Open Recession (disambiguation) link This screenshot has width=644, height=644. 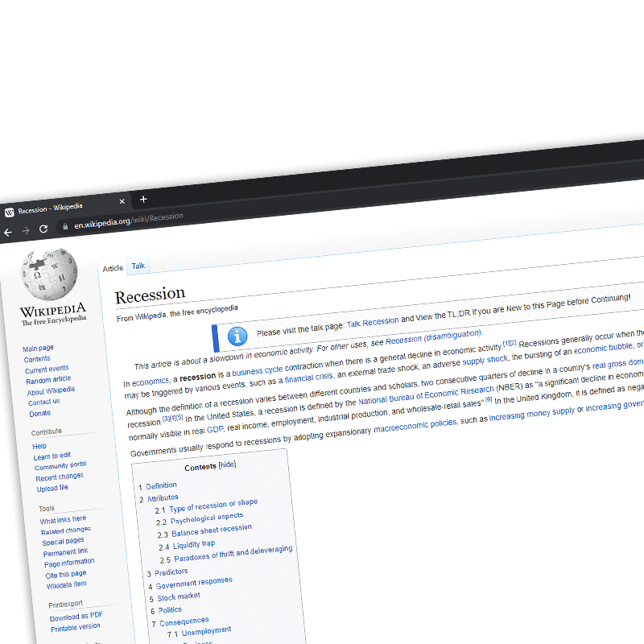point(433,336)
